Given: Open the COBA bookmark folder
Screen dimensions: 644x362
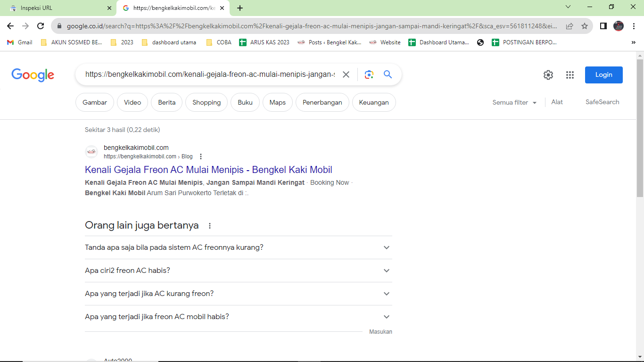Looking at the screenshot, I should pyautogui.click(x=219, y=42).
